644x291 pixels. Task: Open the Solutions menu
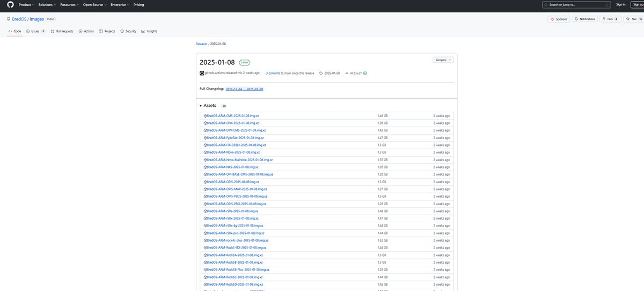[47, 4]
